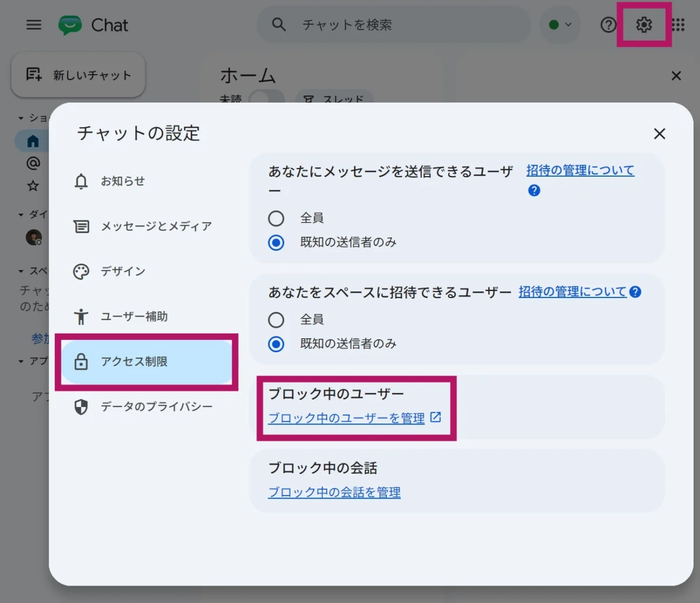This screenshot has width=700, height=603.
Task: Select the メッセージとメディア settings tab
Action: pyautogui.click(x=146, y=226)
